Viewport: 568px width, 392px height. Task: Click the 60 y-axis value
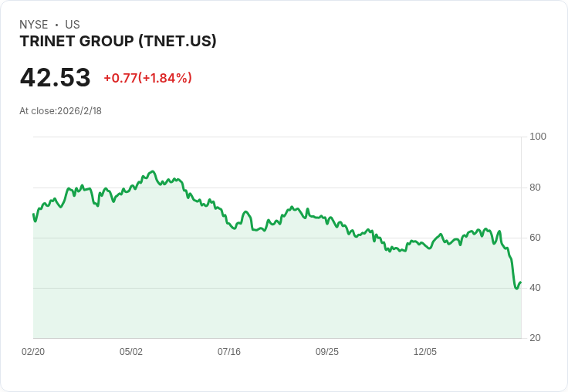pos(536,238)
